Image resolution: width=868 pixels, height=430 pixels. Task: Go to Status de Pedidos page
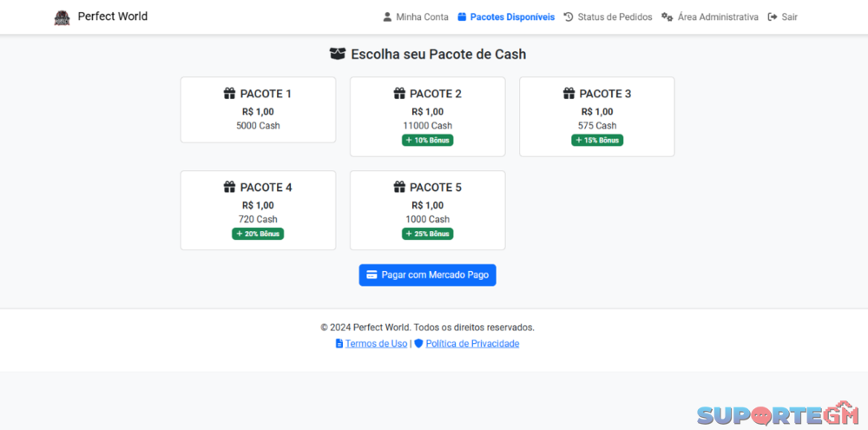pyautogui.click(x=615, y=17)
